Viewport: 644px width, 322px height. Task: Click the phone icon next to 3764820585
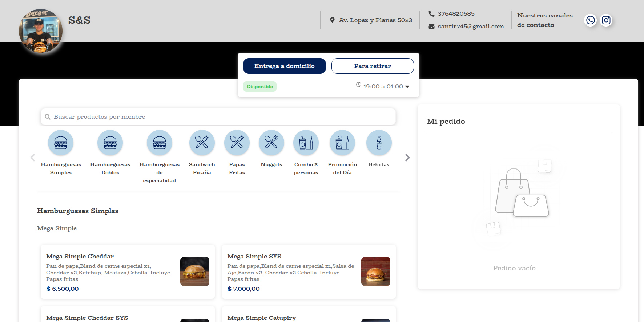431,14
